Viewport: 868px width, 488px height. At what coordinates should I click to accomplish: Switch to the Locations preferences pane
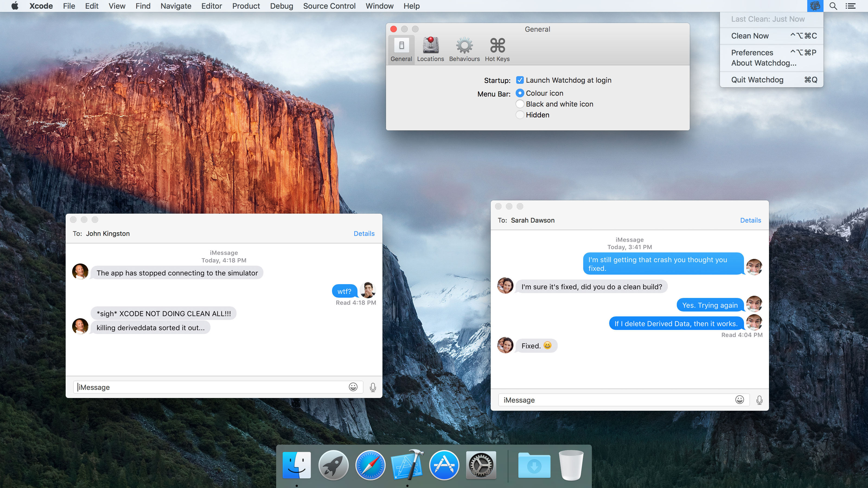tap(430, 49)
